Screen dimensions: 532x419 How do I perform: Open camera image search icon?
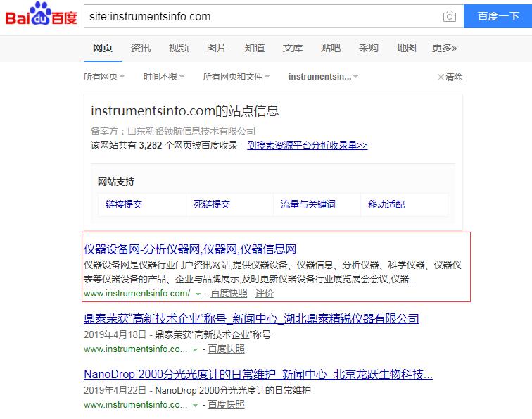tap(449, 16)
